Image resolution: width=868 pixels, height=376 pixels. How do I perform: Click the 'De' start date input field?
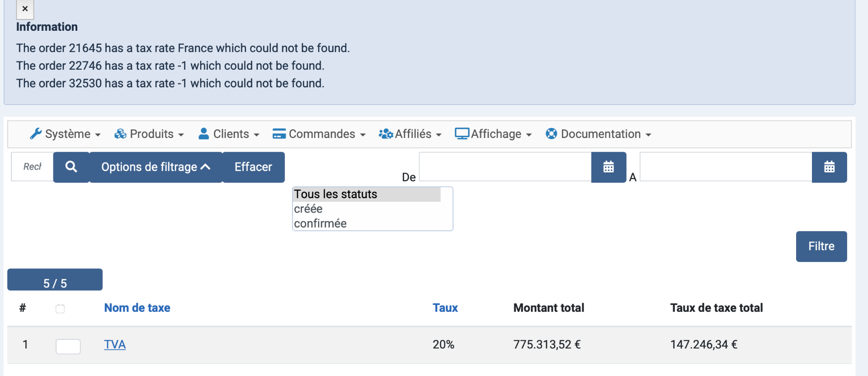[505, 167]
